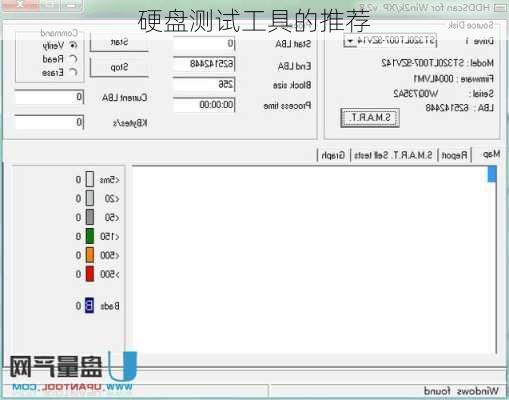This screenshot has height=400, width=509.
Task: Open the S.M.A.R.T. info button
Action: (x=370, y=118)
